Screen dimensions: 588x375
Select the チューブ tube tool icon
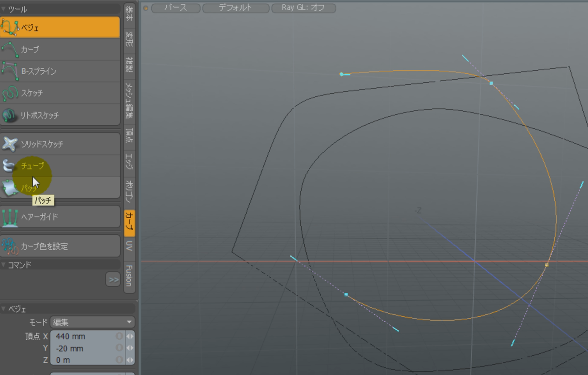9,166
